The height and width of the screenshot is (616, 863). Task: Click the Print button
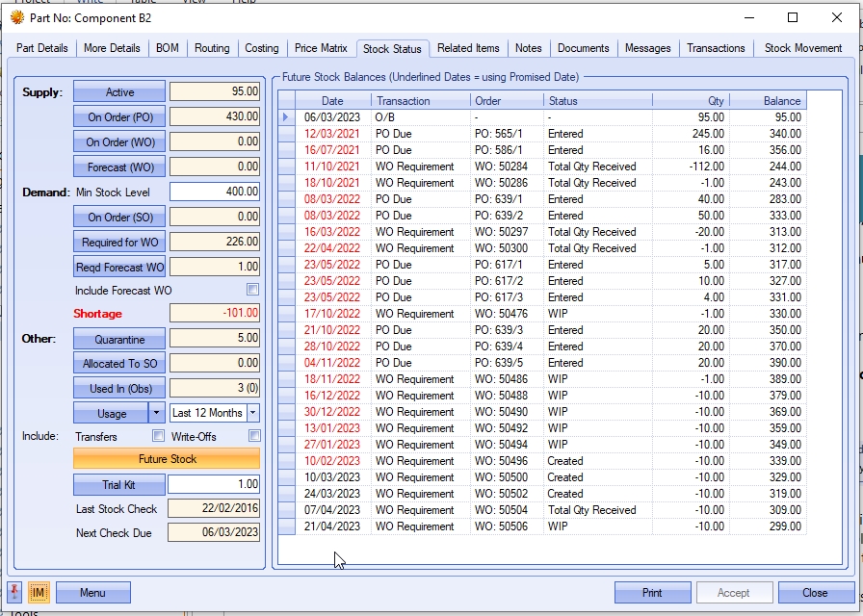(652, 593)
